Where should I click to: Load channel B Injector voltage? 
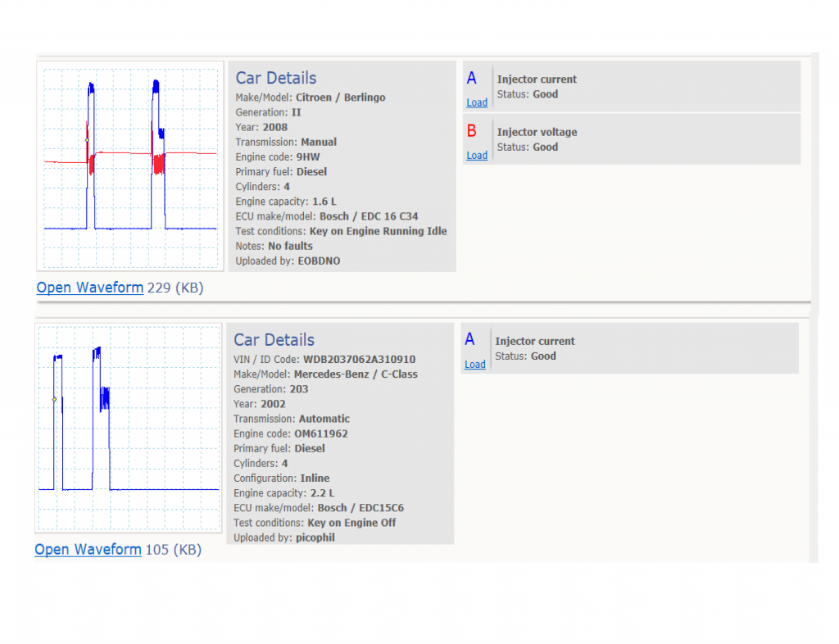[477, 156]
